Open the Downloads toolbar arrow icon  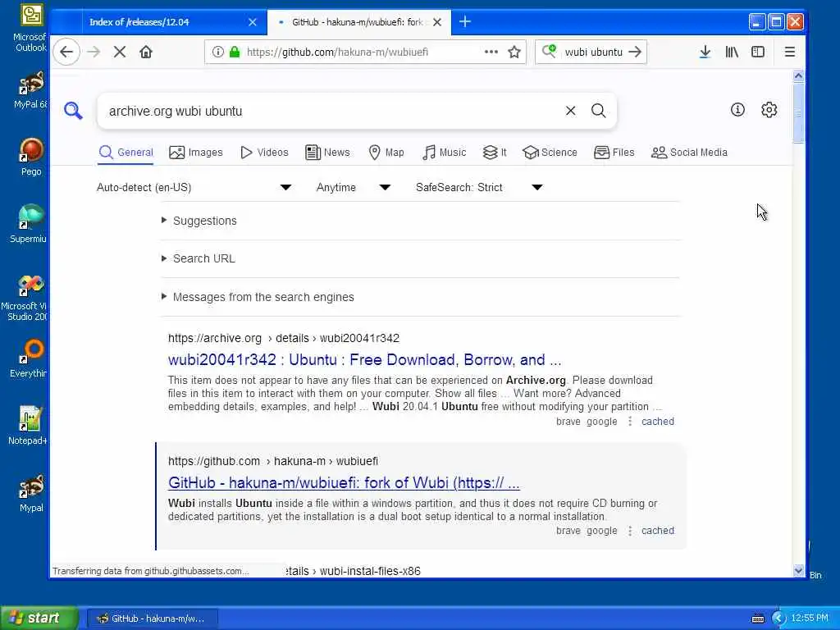point(705,52)
